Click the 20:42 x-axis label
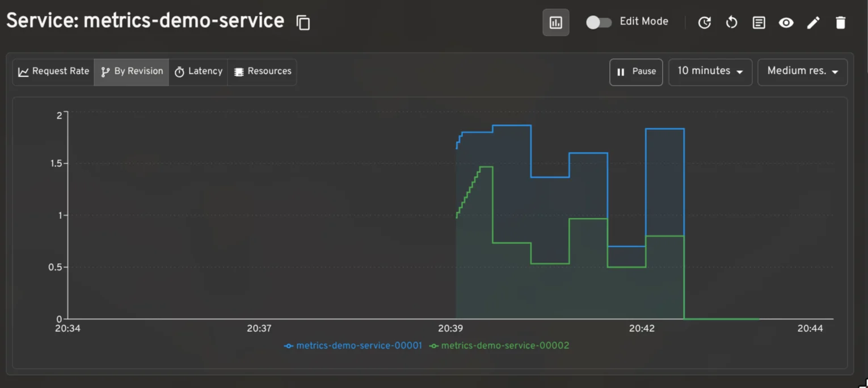Image resolution: width=868 pixels, height=388 pixels. pos(642,328)
